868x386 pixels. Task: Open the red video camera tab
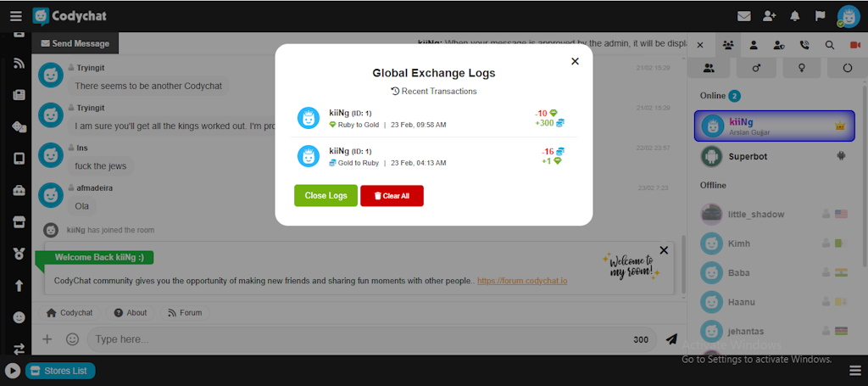coord(854,46)
